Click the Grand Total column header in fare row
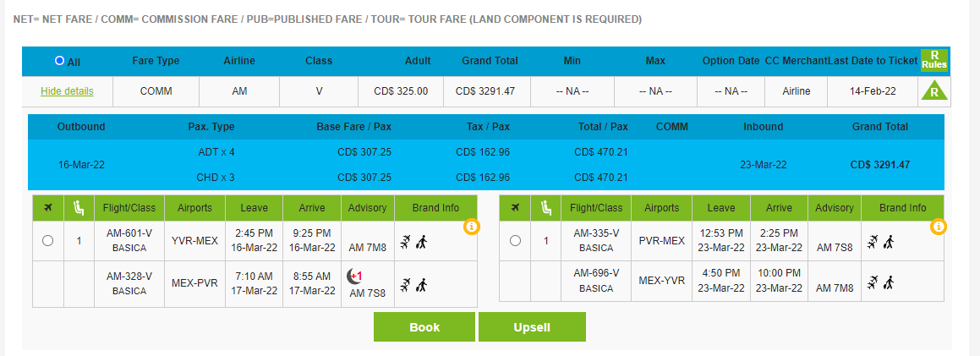The height and width of the screenshot is (356, 980). tap(490, 61)
